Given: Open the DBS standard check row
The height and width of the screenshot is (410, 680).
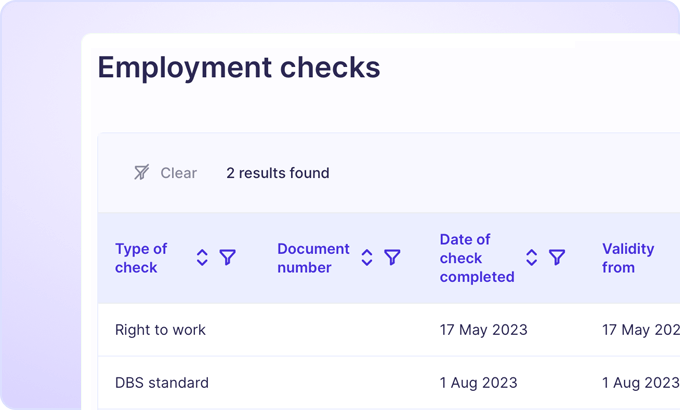Looking at the screenshot, I should [162, 382].
